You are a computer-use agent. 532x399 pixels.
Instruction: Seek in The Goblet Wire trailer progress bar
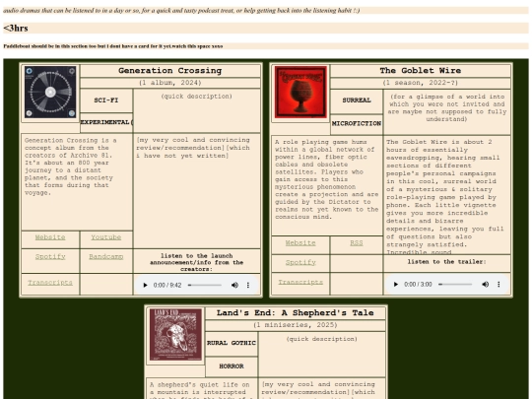[x=455, y=285]
